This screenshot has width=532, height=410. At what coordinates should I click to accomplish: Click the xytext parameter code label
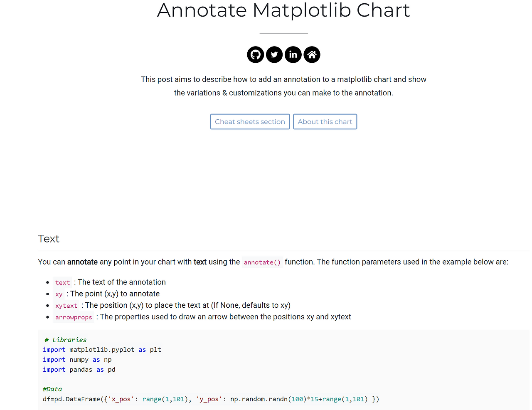[x=66, y=306]
